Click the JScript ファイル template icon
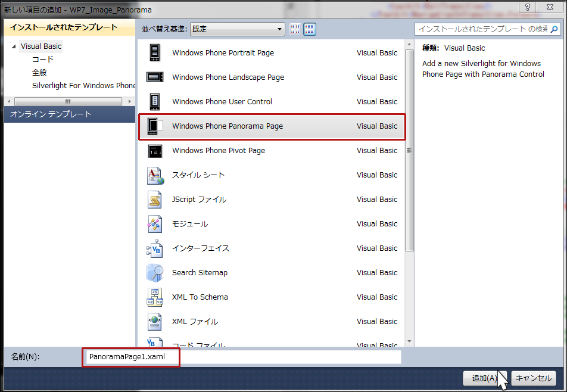 click(x=155, y=200)
